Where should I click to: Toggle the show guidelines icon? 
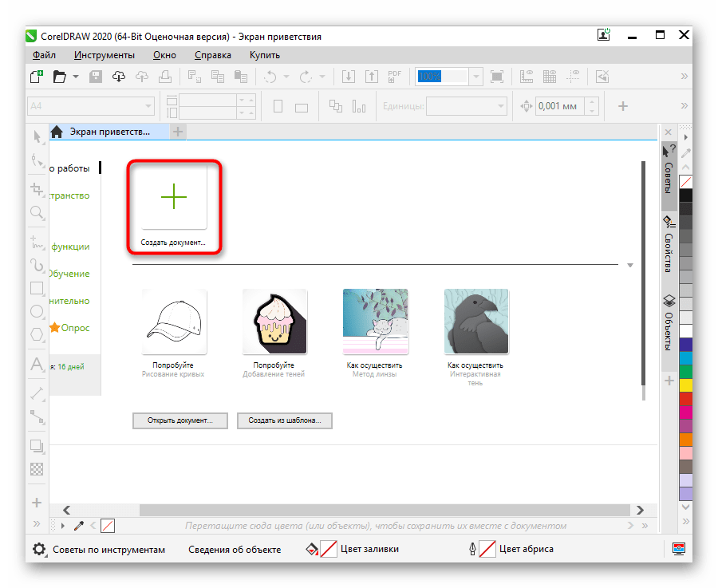click(572, 77)
